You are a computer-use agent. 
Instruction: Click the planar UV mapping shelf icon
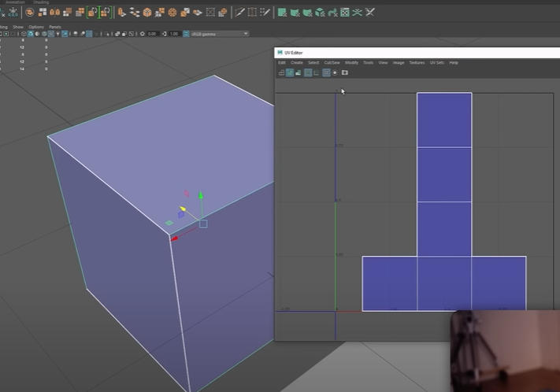pos(281,13)
